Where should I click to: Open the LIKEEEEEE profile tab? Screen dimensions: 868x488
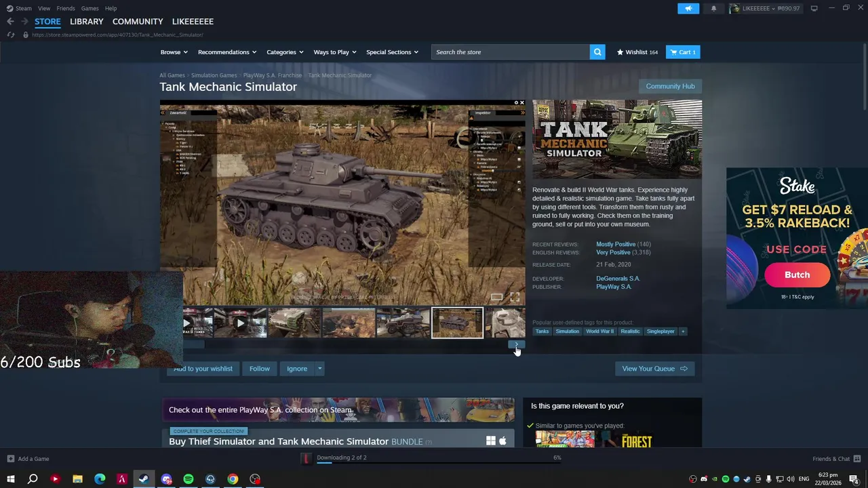[x=193, y=22]
